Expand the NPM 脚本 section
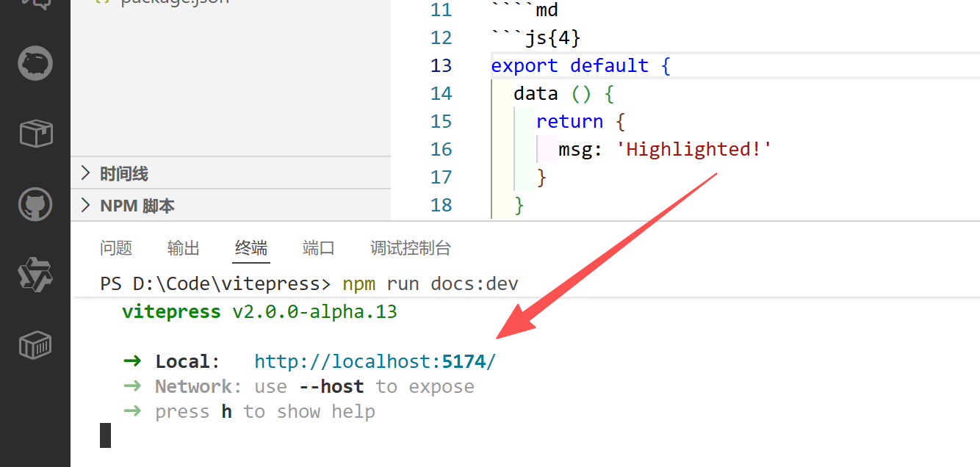 pyautogui.click(x=137, y=206)
